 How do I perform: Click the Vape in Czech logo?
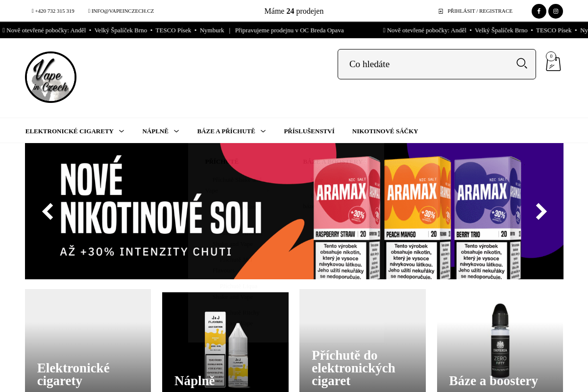click(x=50, y=77)
